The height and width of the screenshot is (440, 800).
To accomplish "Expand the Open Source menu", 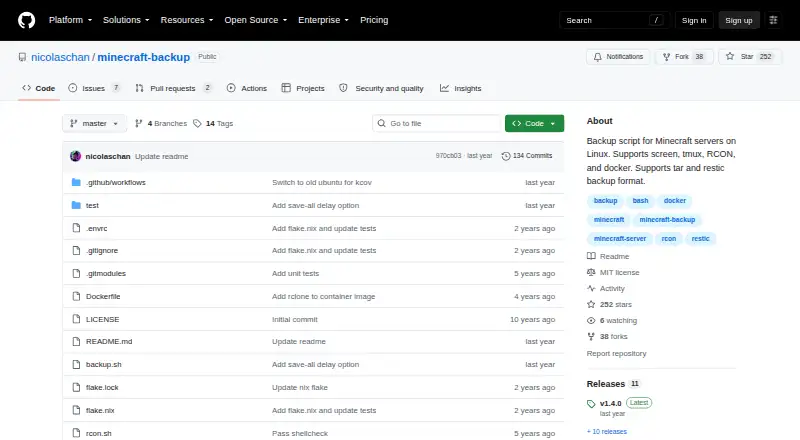I will click(x=256, y=20).
